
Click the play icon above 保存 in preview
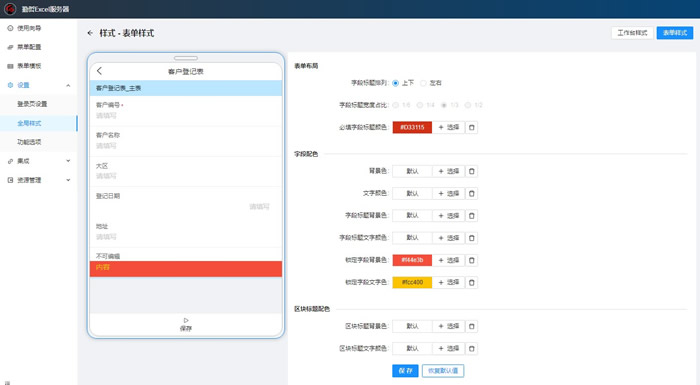click(x=186, y=320)
